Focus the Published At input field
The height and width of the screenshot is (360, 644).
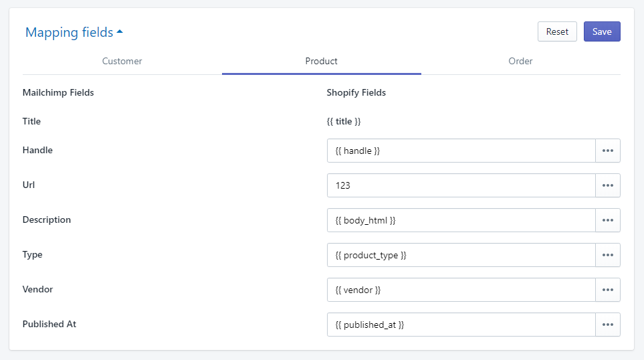[461, 325]
